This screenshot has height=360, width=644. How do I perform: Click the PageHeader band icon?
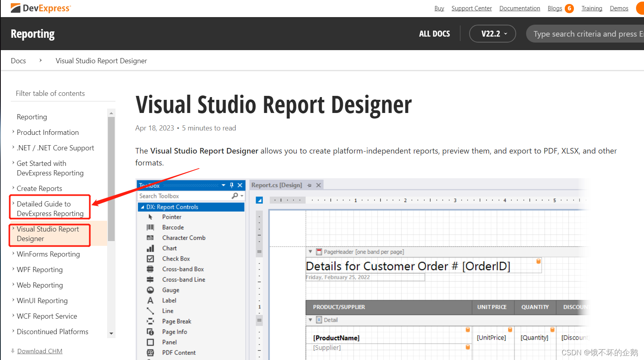(319, 252)
